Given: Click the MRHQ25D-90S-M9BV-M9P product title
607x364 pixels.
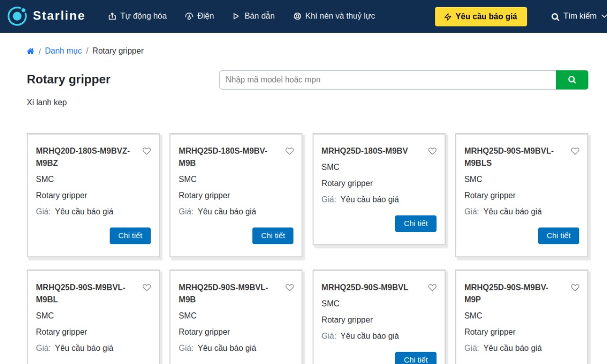Looking at the screenshot, I should point(506,293).
